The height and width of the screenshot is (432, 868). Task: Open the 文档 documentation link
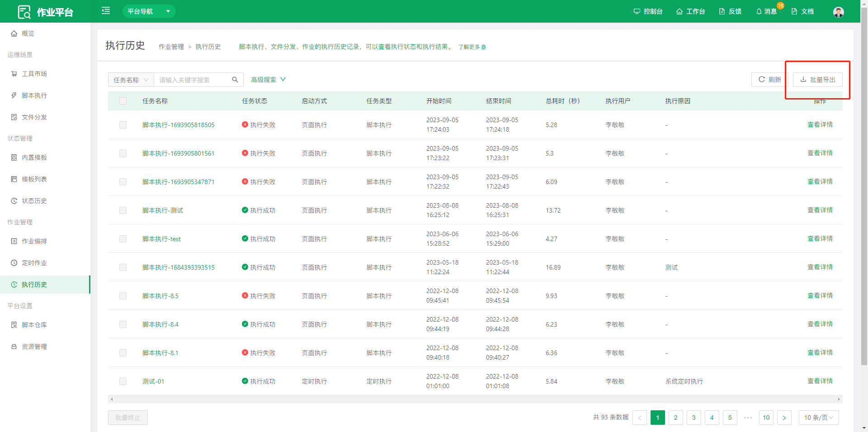pyautogui.click(x=802, y=11)
